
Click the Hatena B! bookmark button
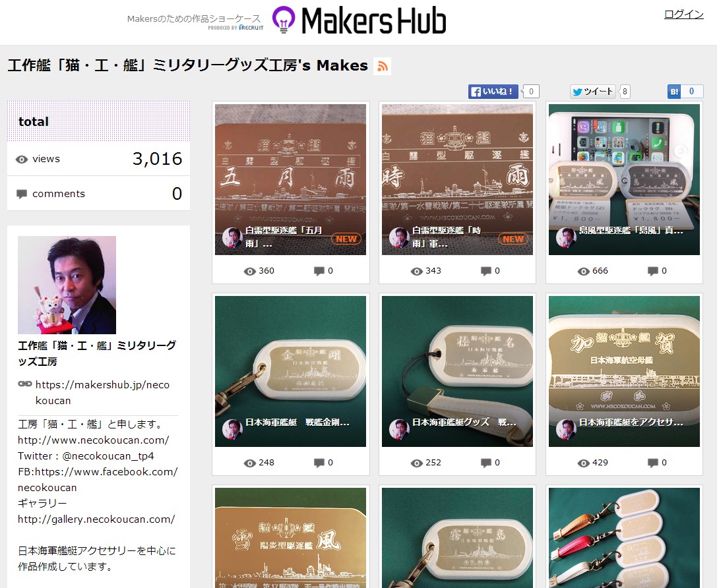click(675, 92)
